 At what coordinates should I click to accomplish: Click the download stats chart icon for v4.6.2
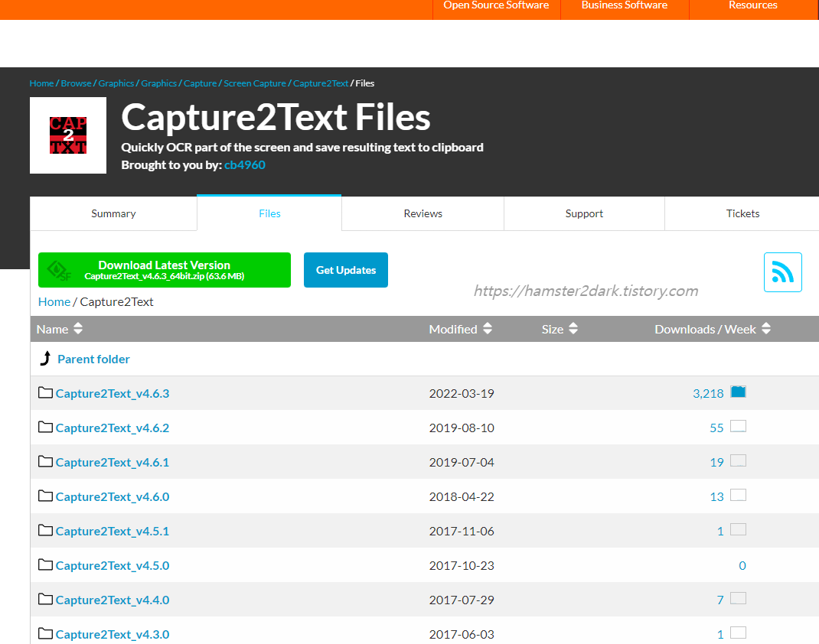pyautogui.click(x=738, y=426)
